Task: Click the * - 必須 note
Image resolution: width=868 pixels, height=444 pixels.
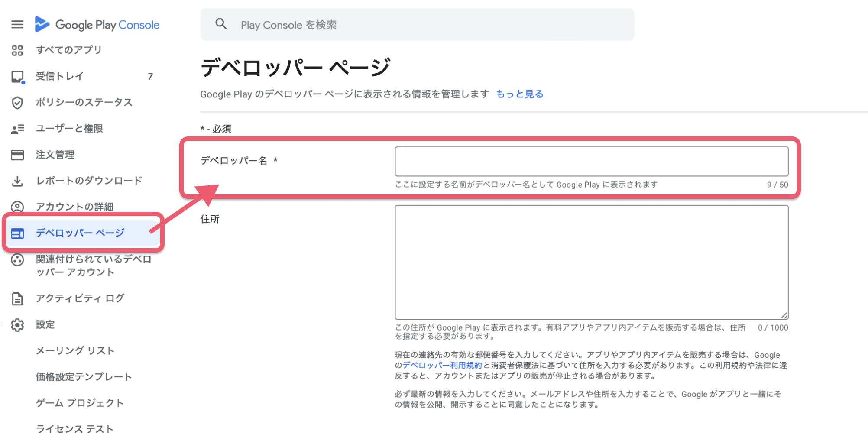Action: coord(216,129)
